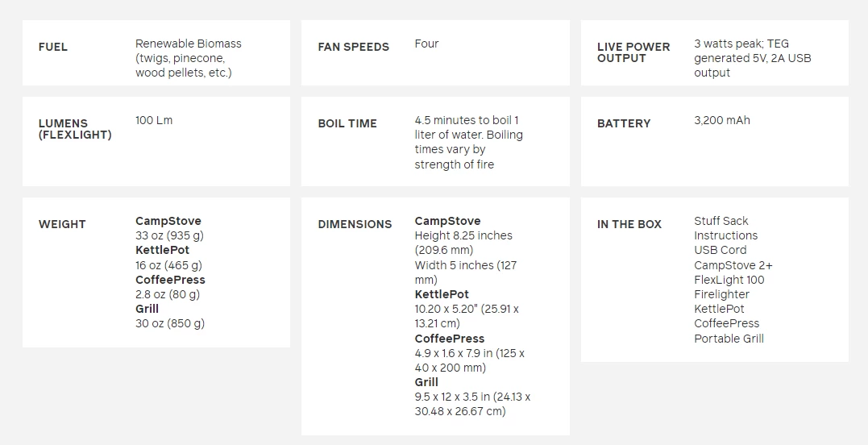Viewport: 868px width, 445px height.
Task: Click the Grill weight 30 oz (850 g)
Action: 170,323
